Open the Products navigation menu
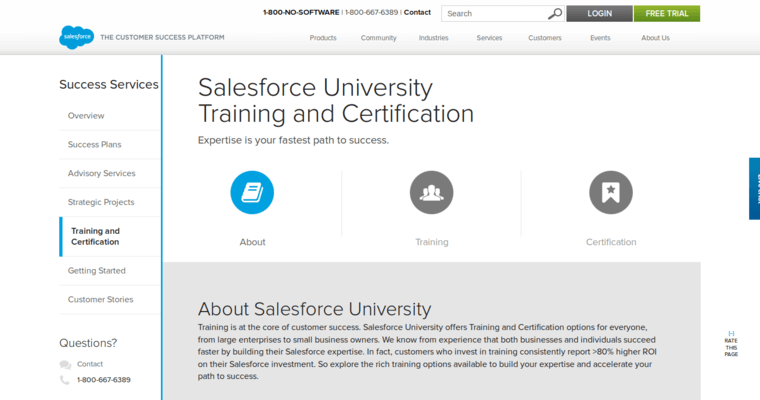760x400 pixels. point(323,38)
